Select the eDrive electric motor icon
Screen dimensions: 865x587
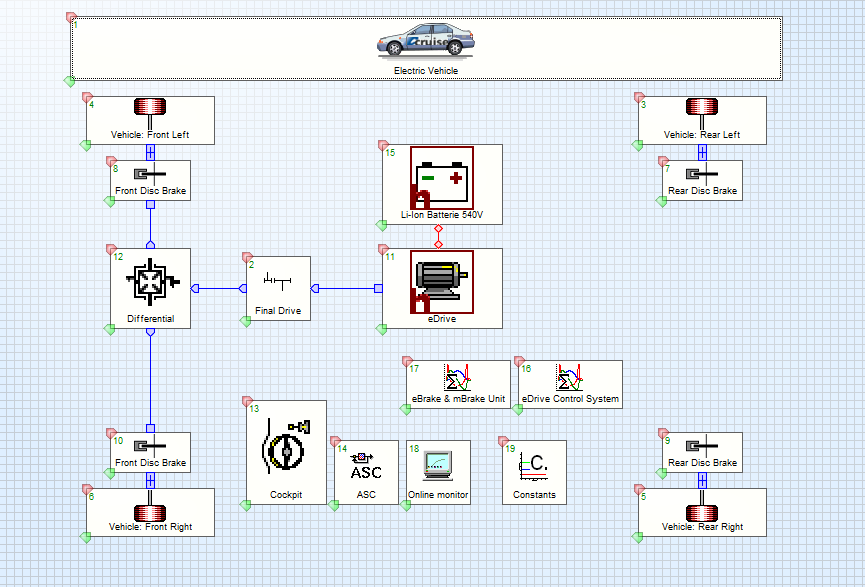442,282
